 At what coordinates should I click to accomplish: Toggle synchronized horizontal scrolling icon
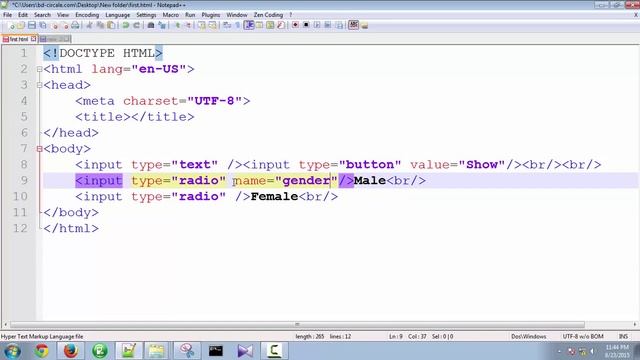[212, 25]
